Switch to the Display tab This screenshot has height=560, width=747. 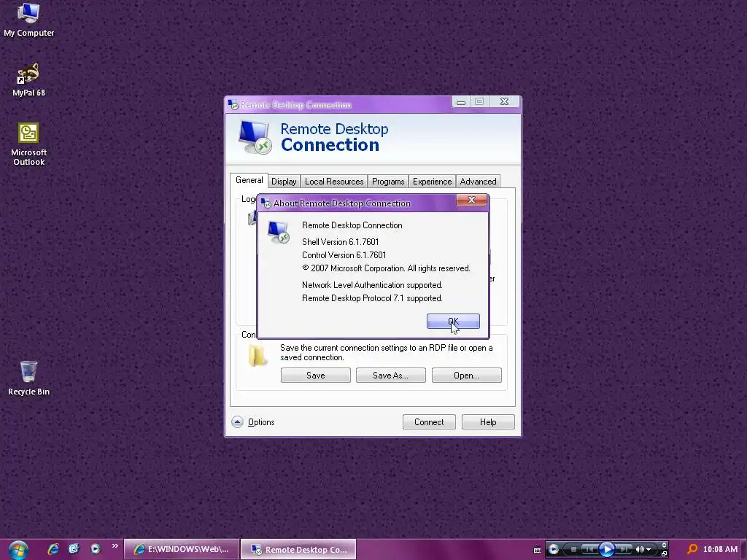click(284, 182)
